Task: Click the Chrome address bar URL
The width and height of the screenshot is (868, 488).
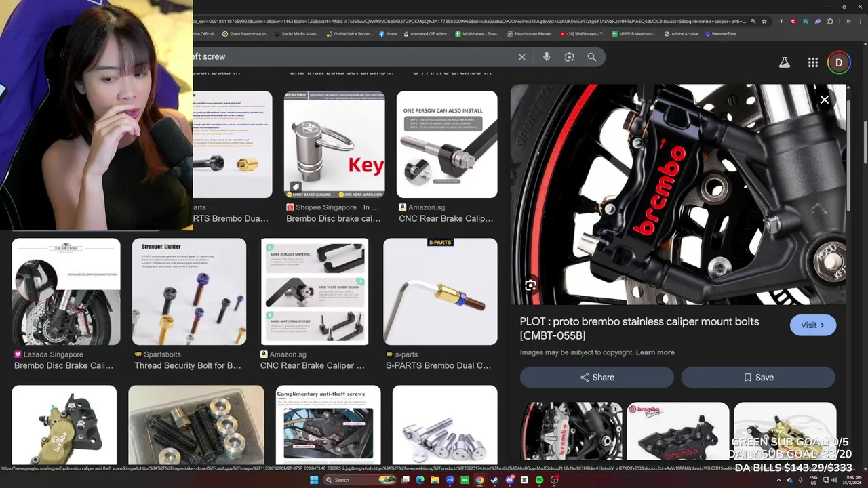Action: click(x=468, y=21)
